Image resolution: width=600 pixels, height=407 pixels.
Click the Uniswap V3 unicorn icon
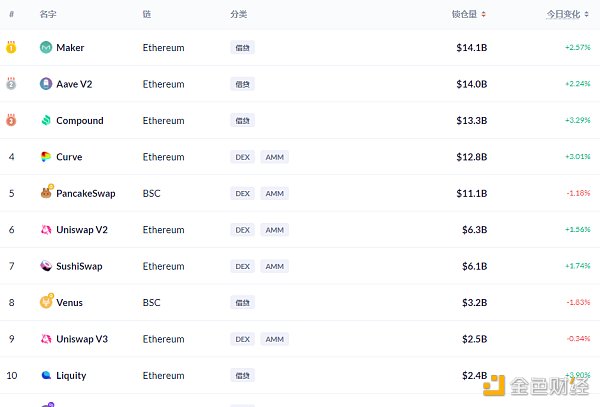46,339
